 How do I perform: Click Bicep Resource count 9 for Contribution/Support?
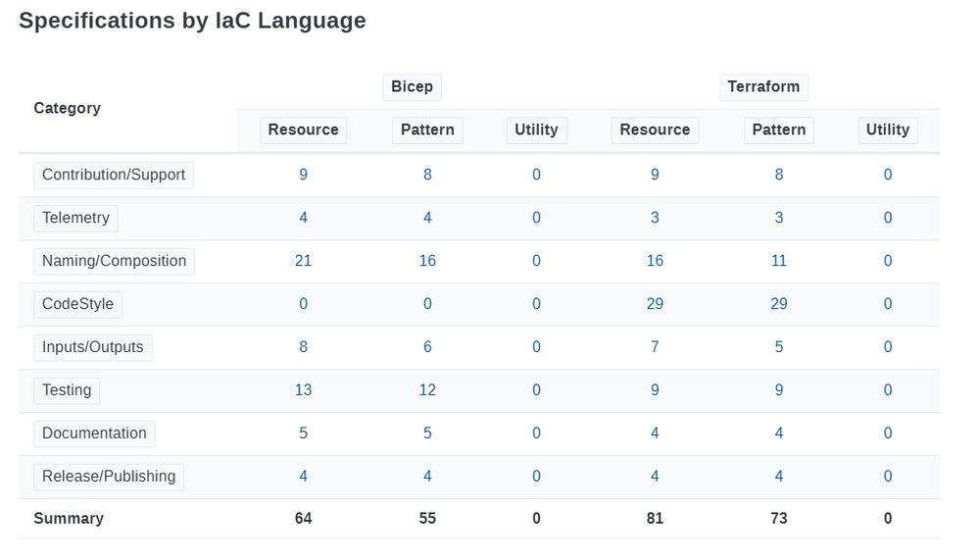(x=303, y=176)
